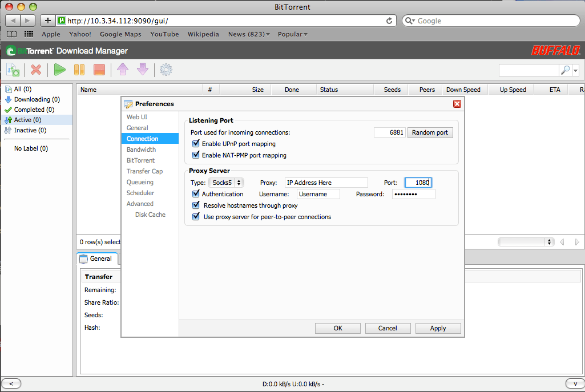The height and width of the screenshot is (392, 585).
Task: Open the YouTube bookmark link
Action: click(x=164, y=34)
